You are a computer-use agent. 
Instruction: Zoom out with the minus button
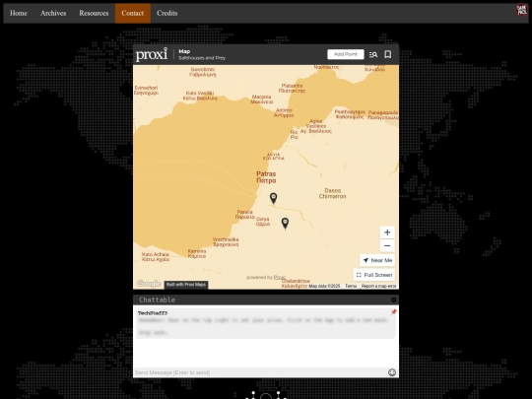click(x=387, y=245)
